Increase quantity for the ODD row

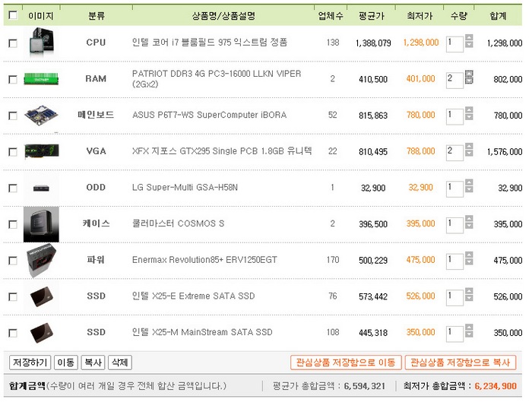click(x=469, y=182)
